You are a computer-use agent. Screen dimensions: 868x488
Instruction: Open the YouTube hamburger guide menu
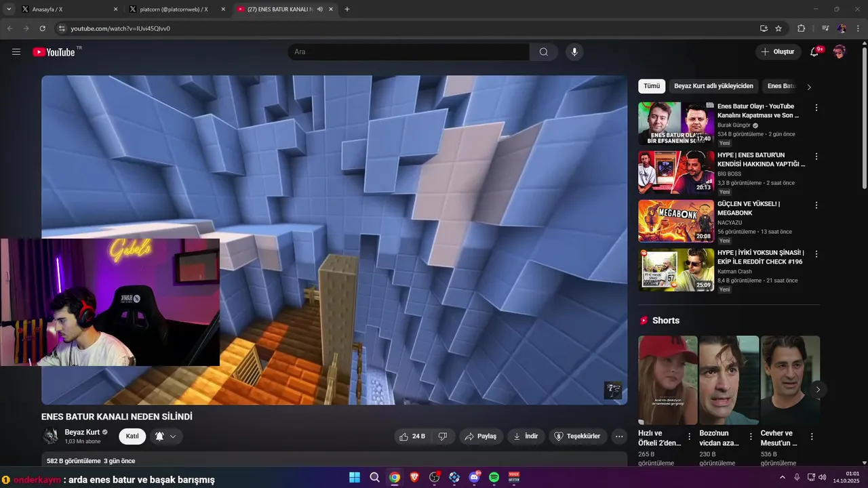point(16,52)
